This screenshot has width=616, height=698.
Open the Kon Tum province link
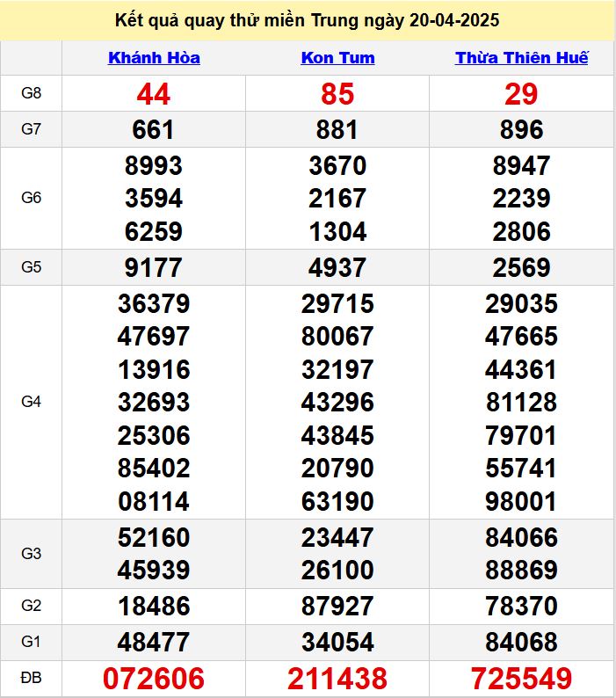[x=337, y=58]
